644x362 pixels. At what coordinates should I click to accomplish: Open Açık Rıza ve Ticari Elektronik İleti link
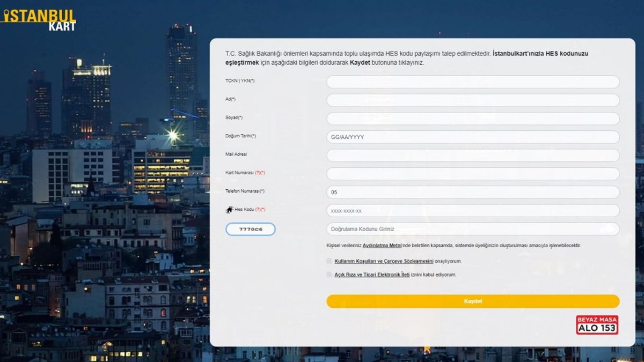tap(372, 275)
